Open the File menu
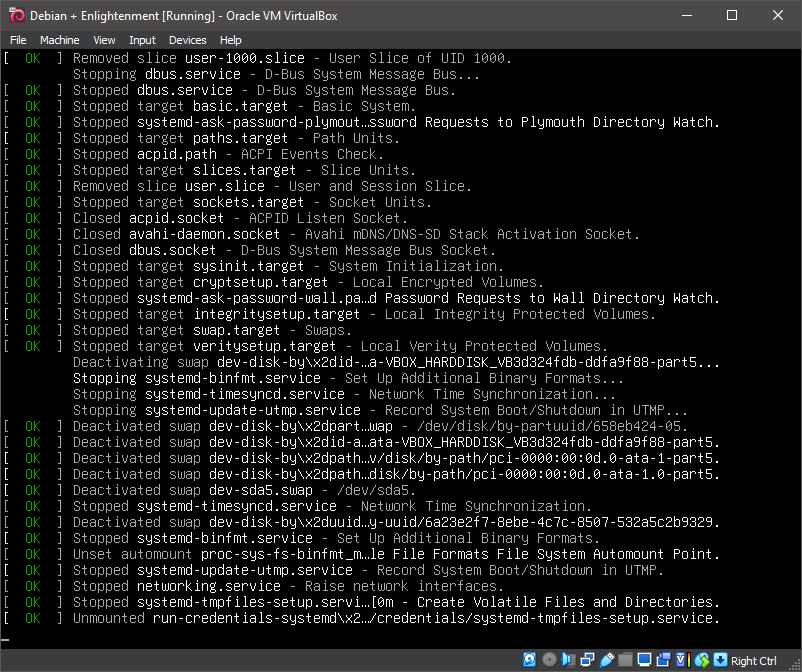Screen dimensions: 802x672 18,40
